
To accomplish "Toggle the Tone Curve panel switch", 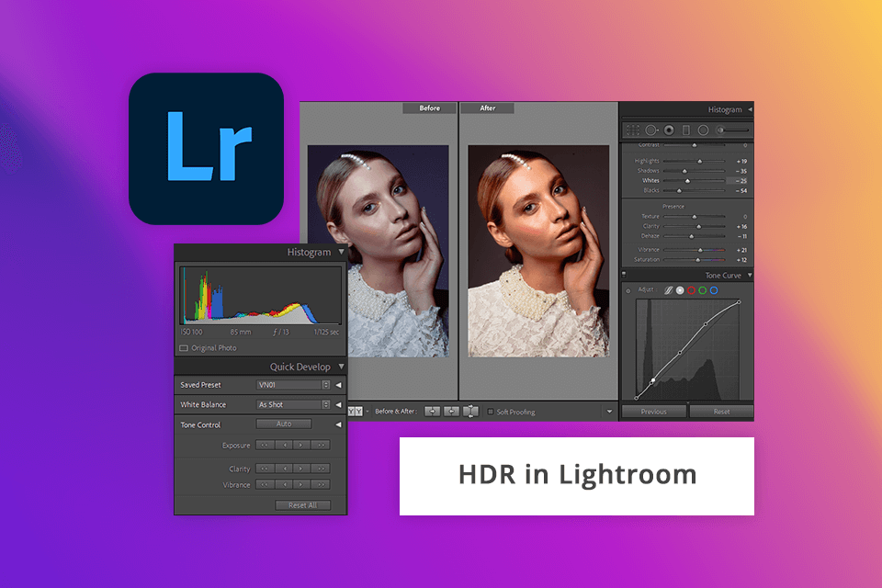I will [x=624, y=275].
